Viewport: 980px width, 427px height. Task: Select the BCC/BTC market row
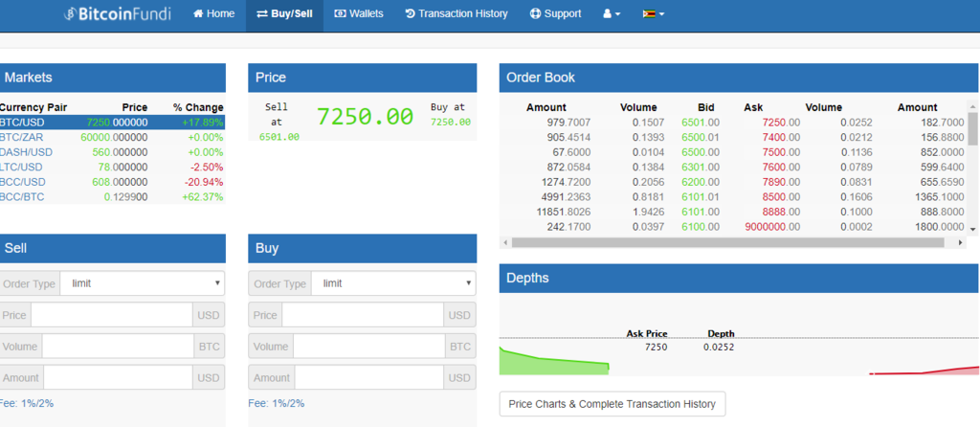[112, 197]
